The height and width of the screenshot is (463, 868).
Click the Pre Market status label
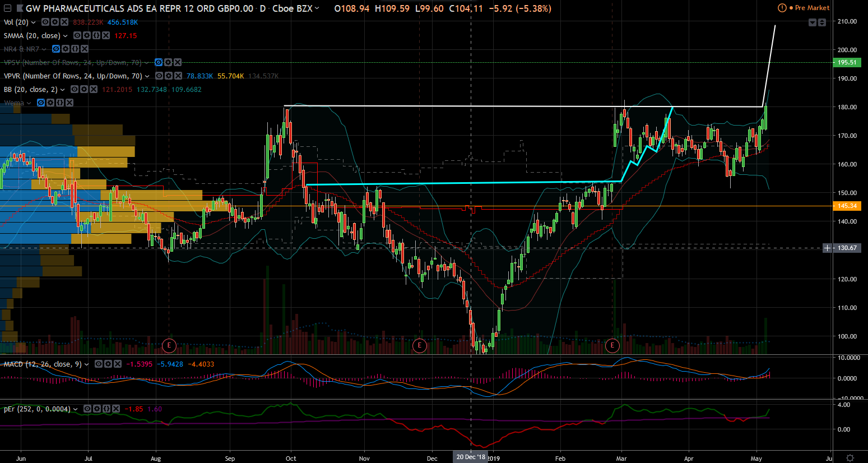point(811,8)
